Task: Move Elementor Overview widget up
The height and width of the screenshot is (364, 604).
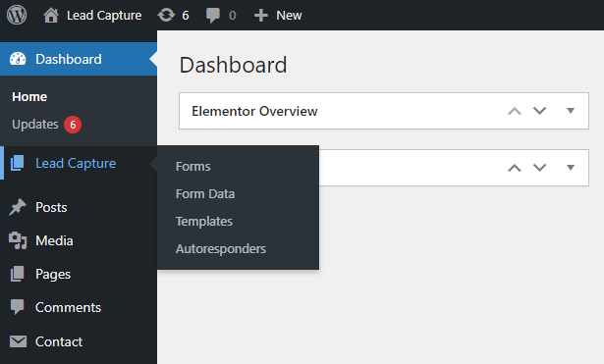Action: coord(515,111)
